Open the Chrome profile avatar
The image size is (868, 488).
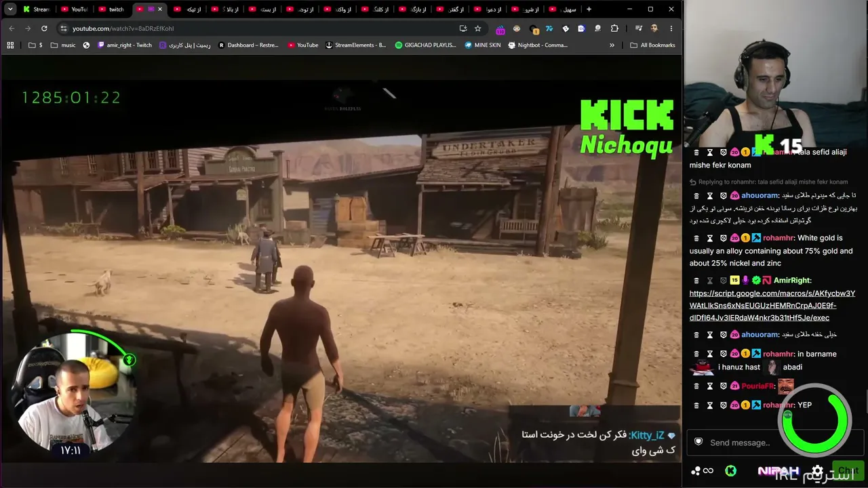(654, 28)
